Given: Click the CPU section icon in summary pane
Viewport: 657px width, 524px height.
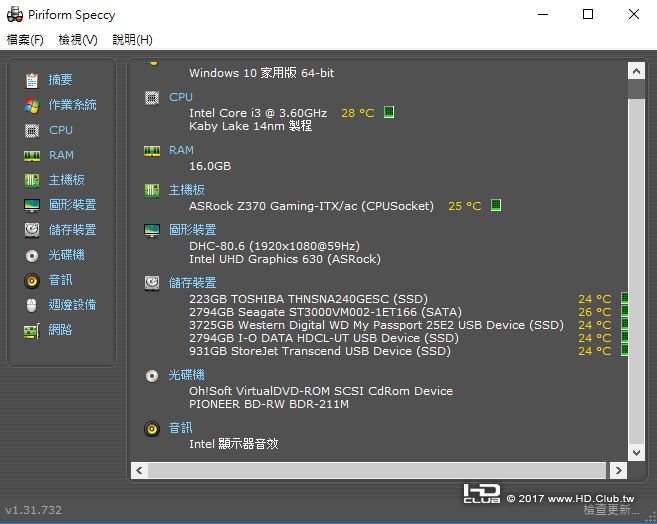Looking at the screenshot, I should (152, 98).
